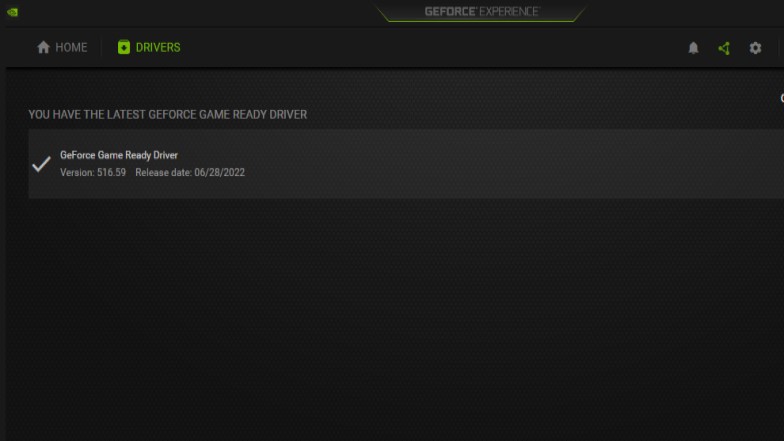Image resolution: width=784 pixels, height=441 pixels.
Task: Click empty right side of the driver card
Action: point(515,164)
